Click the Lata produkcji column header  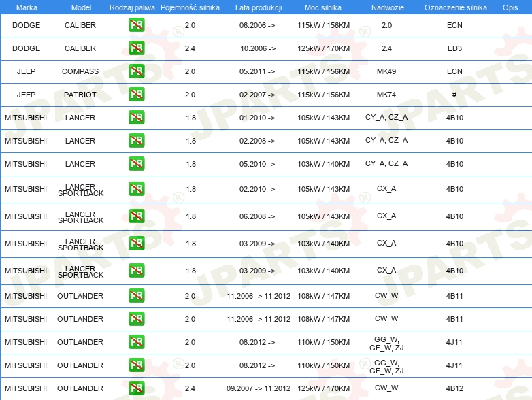[258, 7]
